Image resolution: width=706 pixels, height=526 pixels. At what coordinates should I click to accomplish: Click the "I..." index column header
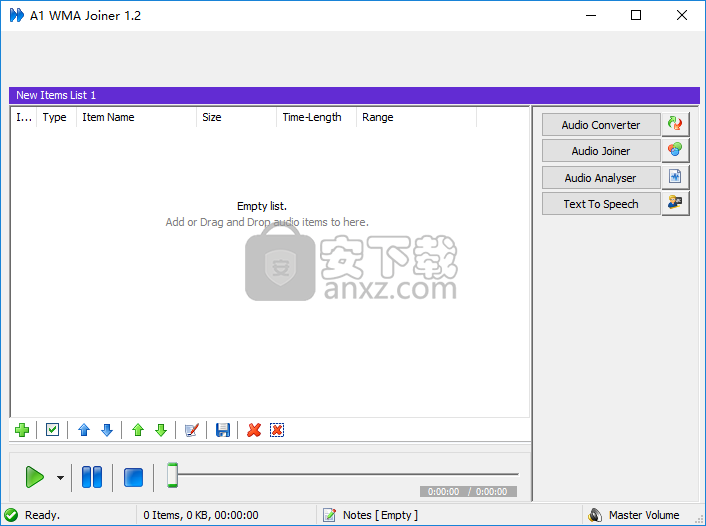pyautogui.click(x=24, y=117)
